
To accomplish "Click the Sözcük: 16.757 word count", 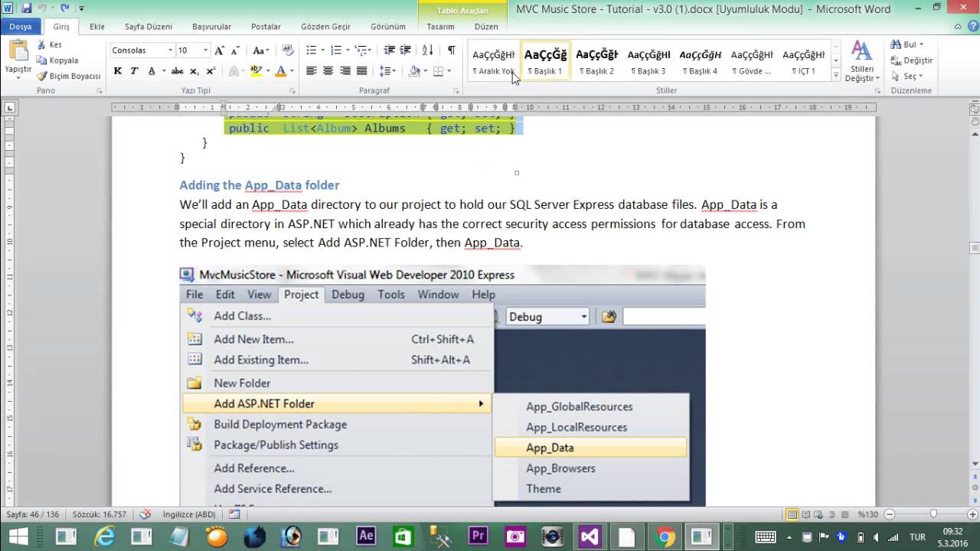I will click(100, 514).
